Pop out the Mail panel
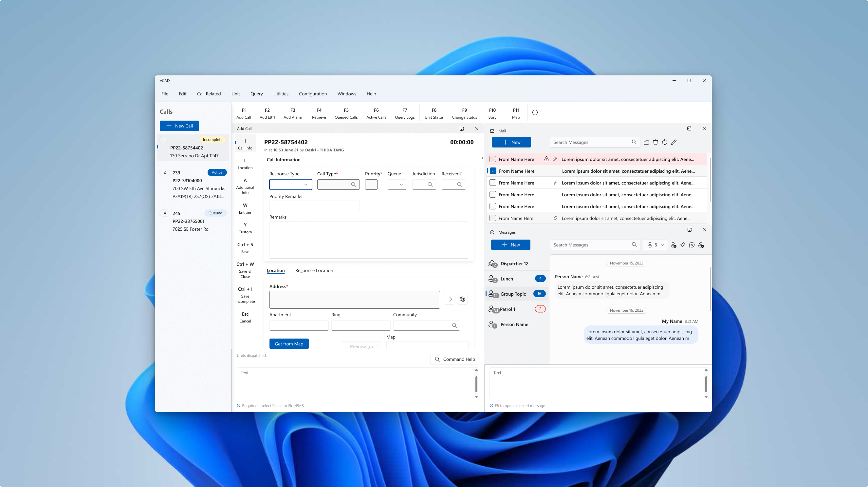The image size is (868, 487). tap(689, 128)
